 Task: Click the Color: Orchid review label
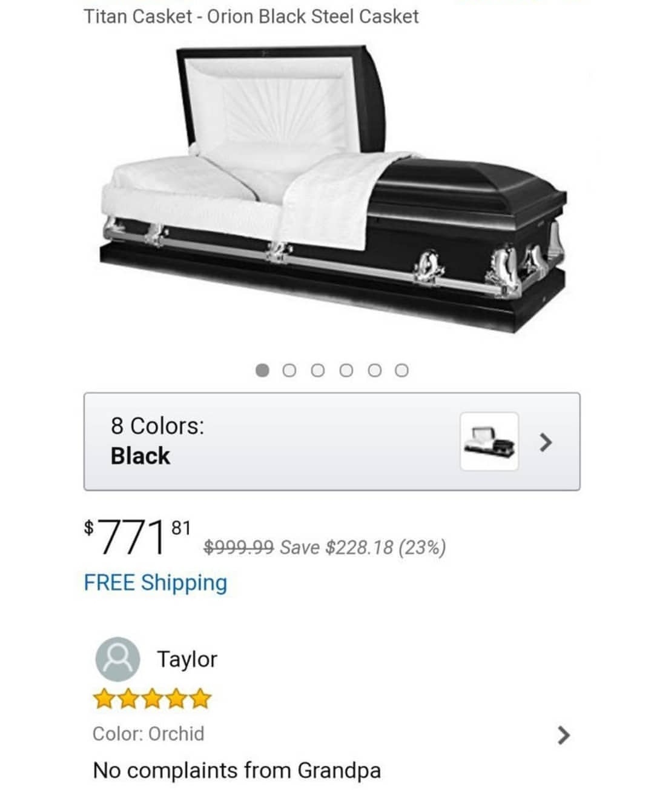(148, 734)
